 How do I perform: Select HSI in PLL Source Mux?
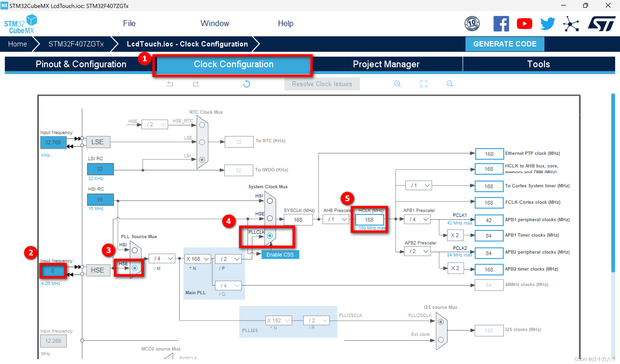tap(135, 250)
